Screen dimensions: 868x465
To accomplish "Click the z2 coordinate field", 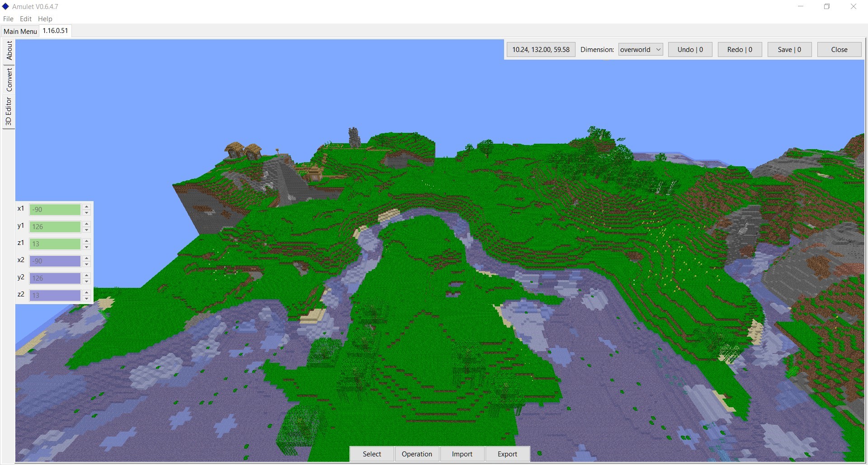I will point(55,295).
